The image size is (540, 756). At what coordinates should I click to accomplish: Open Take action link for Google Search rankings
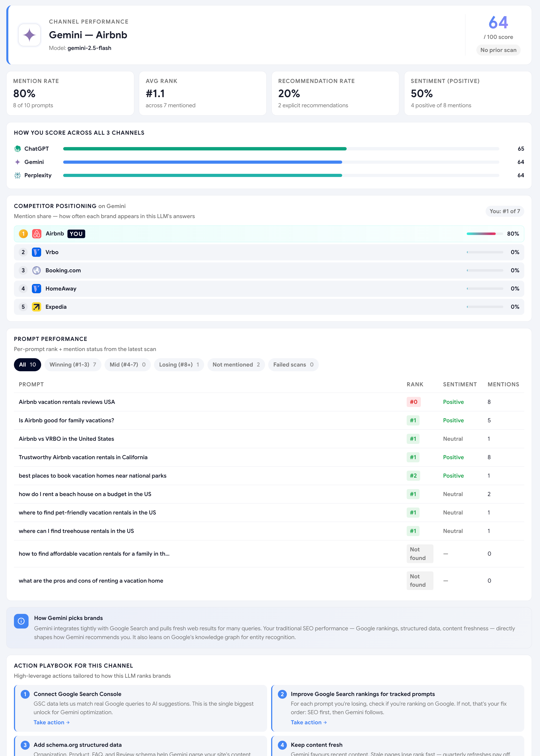click(309, 722)
